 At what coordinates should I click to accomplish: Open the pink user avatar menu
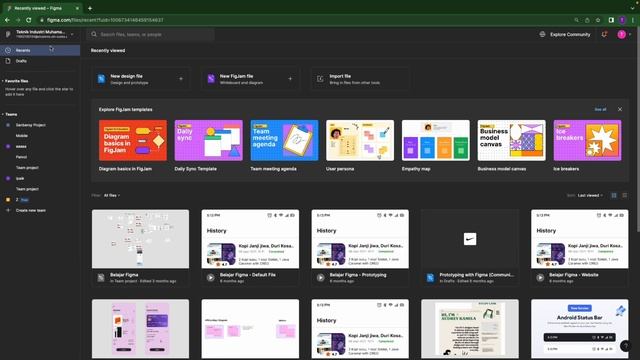pyautogui.click(x=621, y=34)
